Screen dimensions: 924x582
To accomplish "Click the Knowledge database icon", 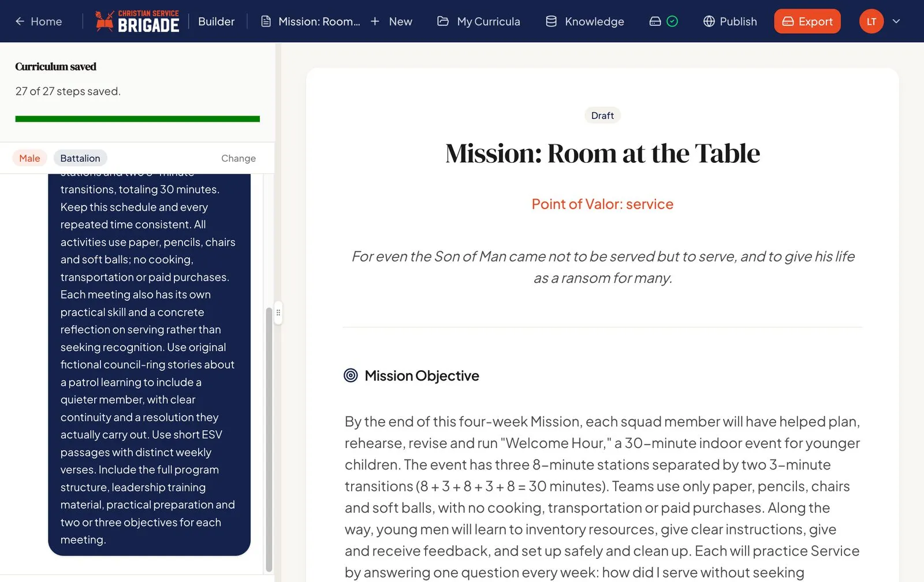I will click(x=552, y=21).
